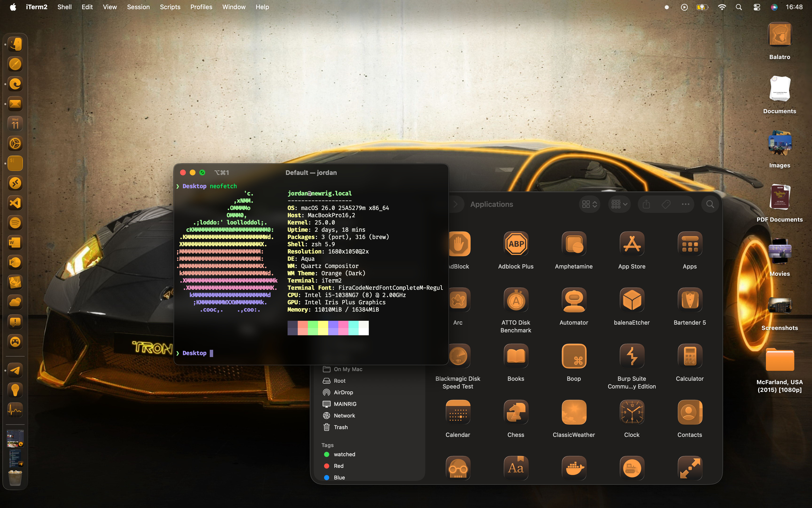Select the Docker app icon
The height and width of the screenshot is (508, 812).
pyautogui.click(x=574, y=468)
